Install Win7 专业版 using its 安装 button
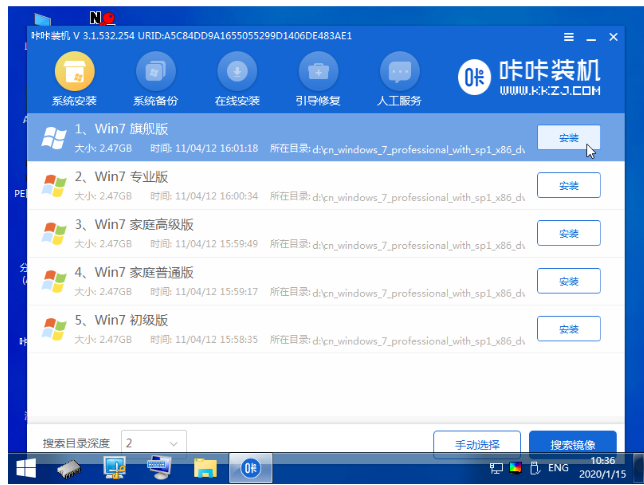Image resolution: width=644 pixels, height=485 pixels. 568,185
